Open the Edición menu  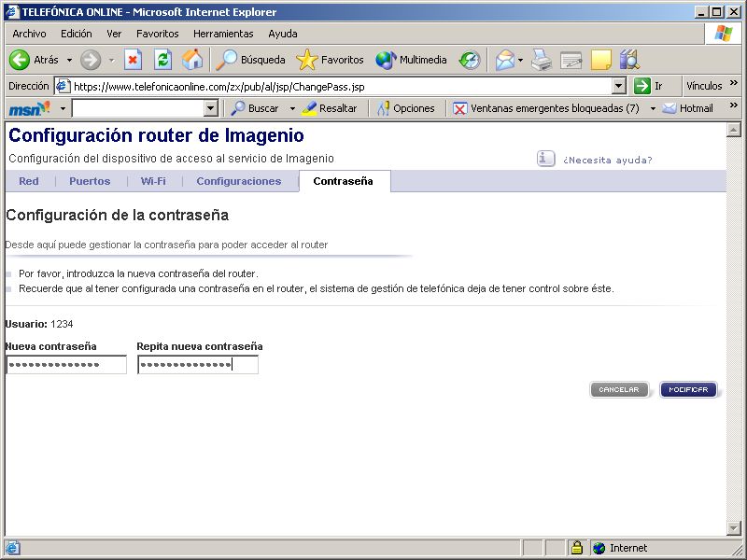(77, 34)
